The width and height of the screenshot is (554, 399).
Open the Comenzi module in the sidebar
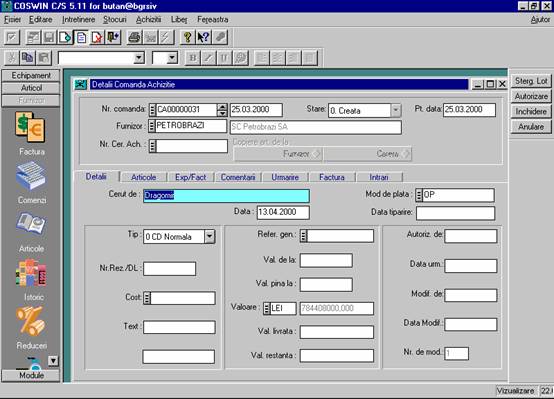tap(31, 182)
